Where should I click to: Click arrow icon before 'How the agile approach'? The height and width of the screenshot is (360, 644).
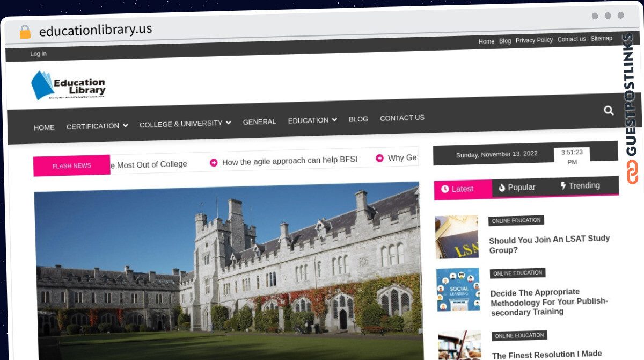(214, 162)
